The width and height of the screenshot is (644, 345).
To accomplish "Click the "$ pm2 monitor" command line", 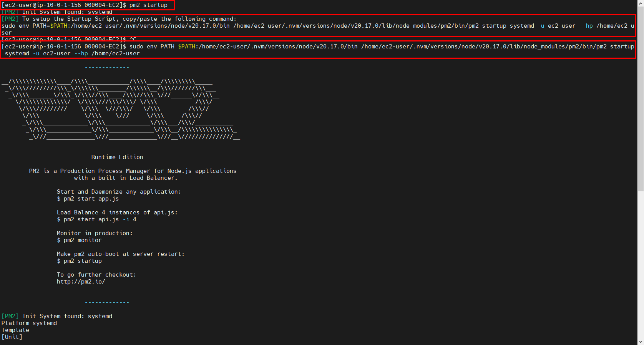I will click(x=79, y=240).
